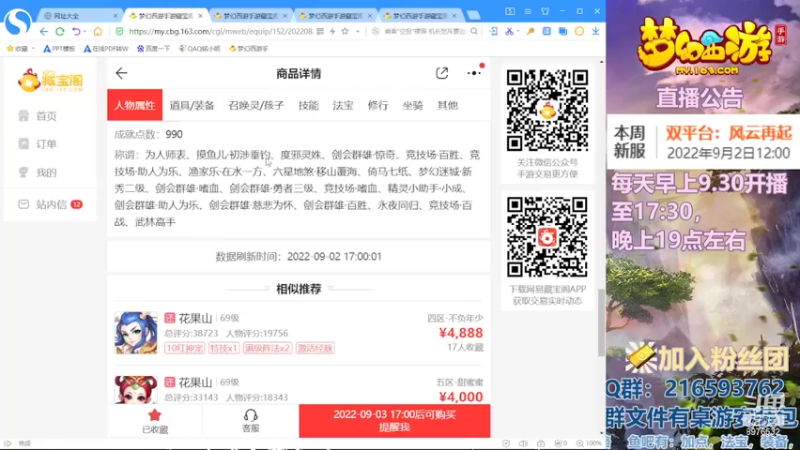Open the 百度一下 bookmark
The width and height of the screenshot is (800, 450).
pyautogui.click(x=154, y=48)
